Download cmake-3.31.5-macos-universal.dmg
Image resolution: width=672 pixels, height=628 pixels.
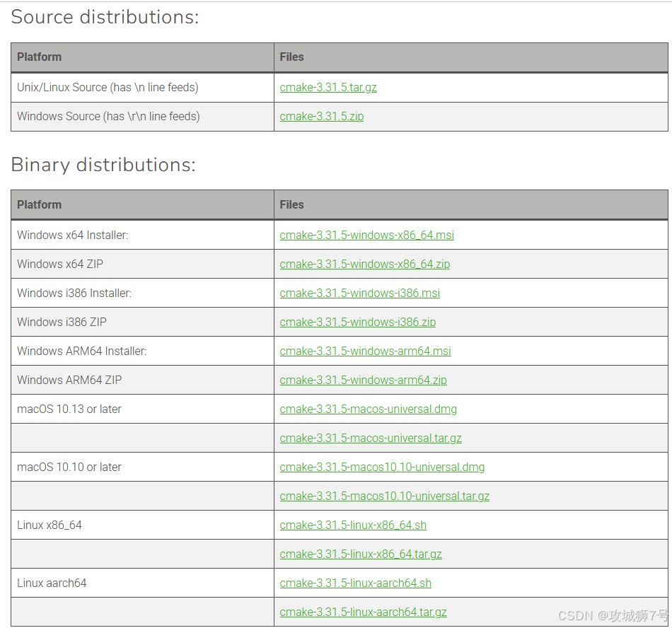(368, 409)
